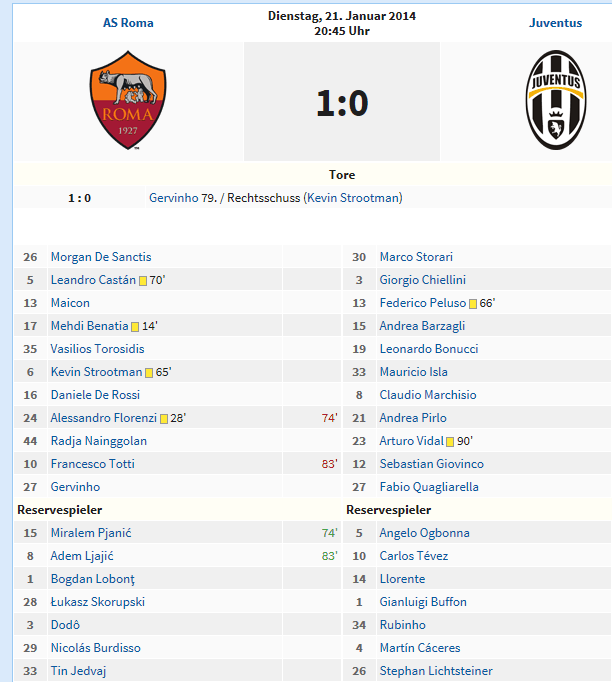Click Federico Peluso's yellow card icon
This screenshot has width=612, height=682.
tap(473, 304)
